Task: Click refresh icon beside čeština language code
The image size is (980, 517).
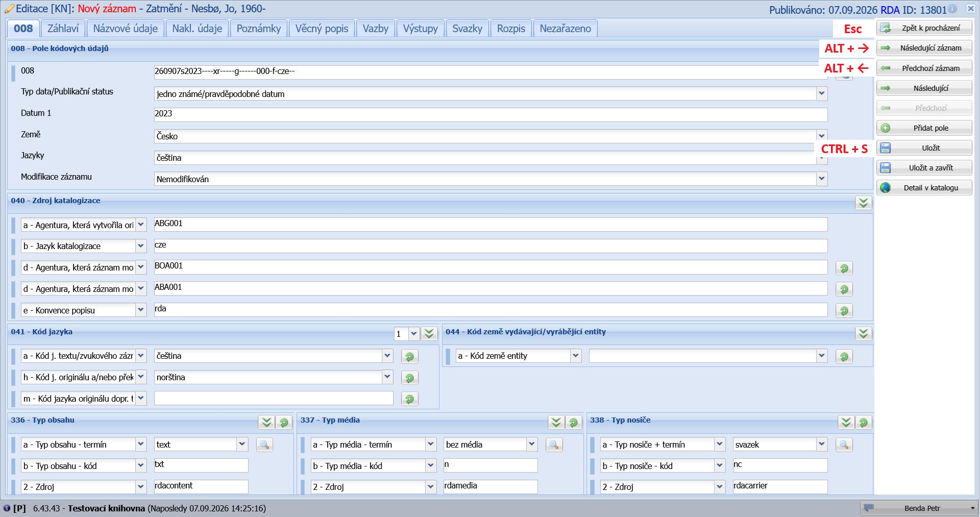Action: 409,356
